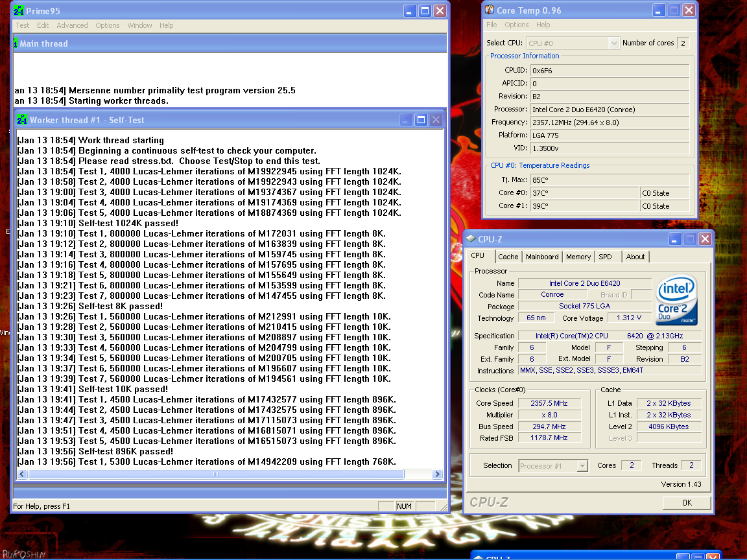Click the Core Speed value 2357.5 MHz

pyautogui.click(x=549, y=403)
